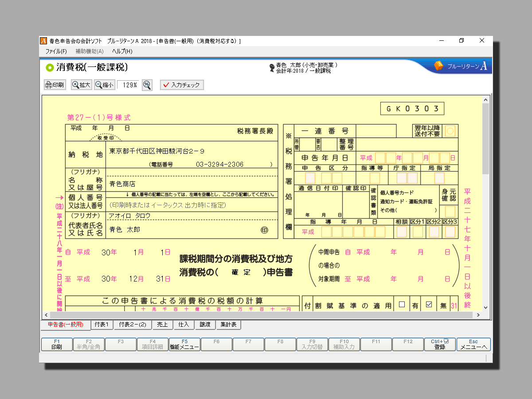The image size is (532, 399).
Task: Click the 129% zoom percentage field
Action: [129, 85]
